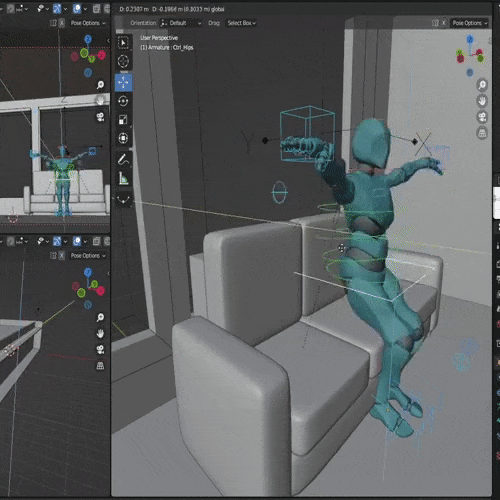This screenshot has width=500, height=500.
Task: Activate the 3D Cursor tool
Action: (123, 61)
